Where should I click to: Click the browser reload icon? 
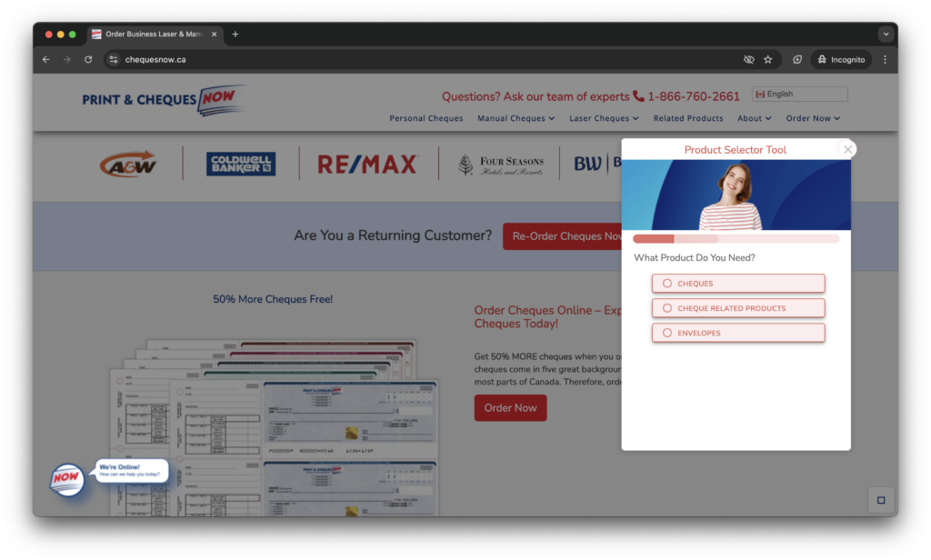pos(88,59)
